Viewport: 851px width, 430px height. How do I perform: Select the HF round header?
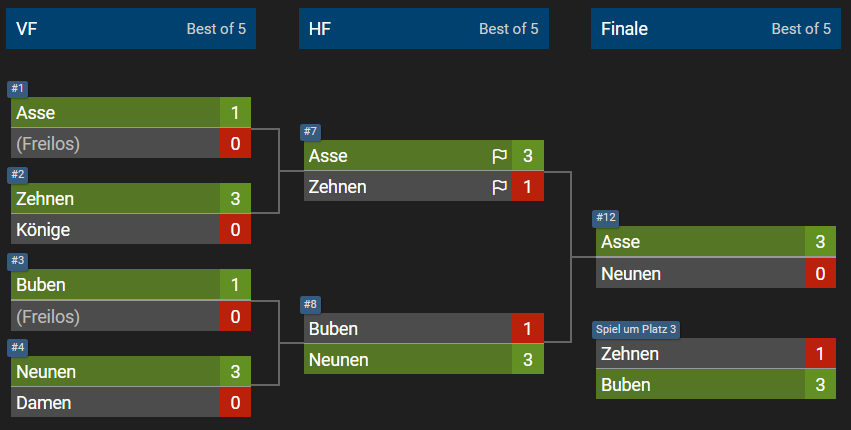pyautogui.click(x=424, y=28)
